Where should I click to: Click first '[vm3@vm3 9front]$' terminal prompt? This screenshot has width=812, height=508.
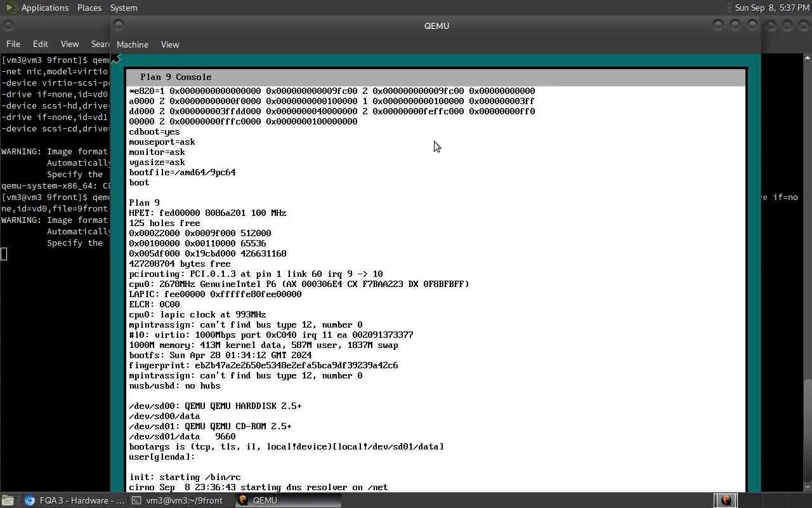[44, 60]
